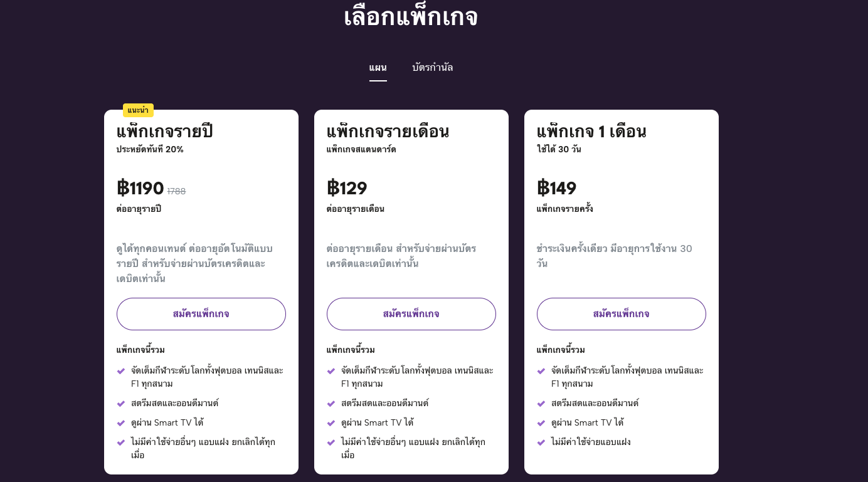The image size is (868, 482).
Task: Click the struck-through 1788 original price
Action: pyautogui.click(x=176, y=191)
